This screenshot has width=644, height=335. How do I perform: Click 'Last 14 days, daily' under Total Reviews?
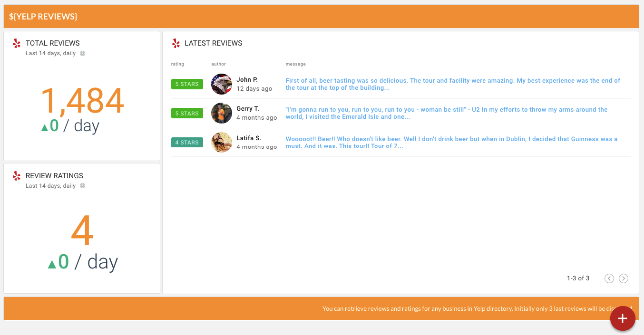click(50, 53)
